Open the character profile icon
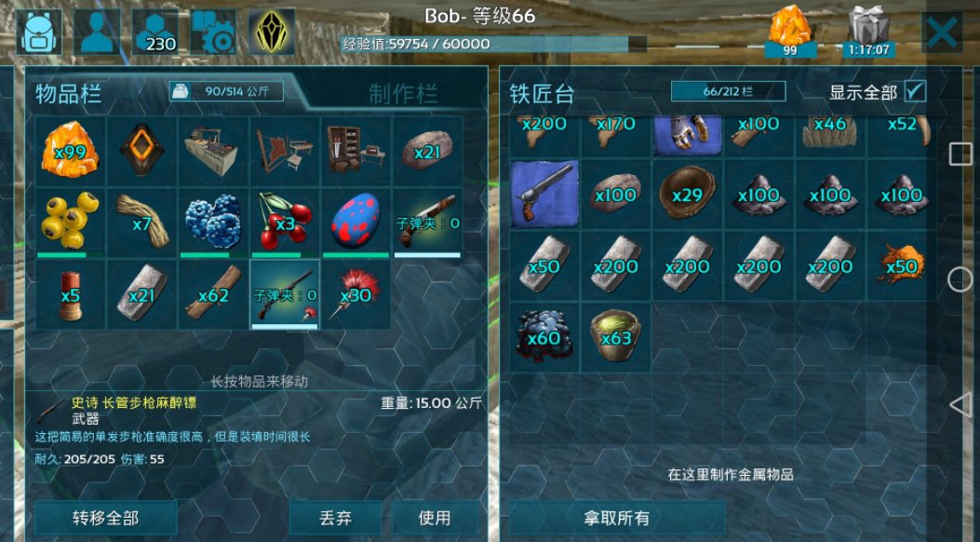 click(97, 32)
